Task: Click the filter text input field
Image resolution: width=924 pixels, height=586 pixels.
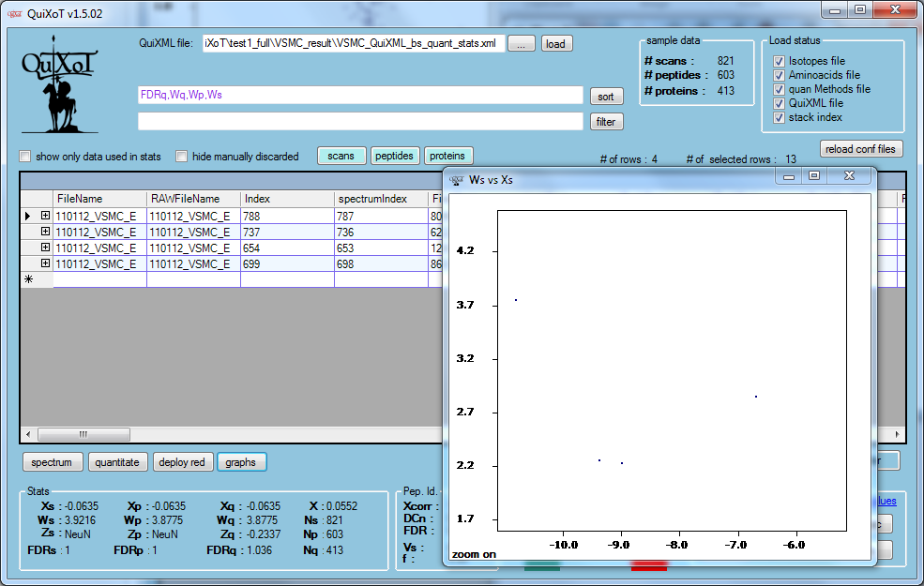Action: pos(360,121)
